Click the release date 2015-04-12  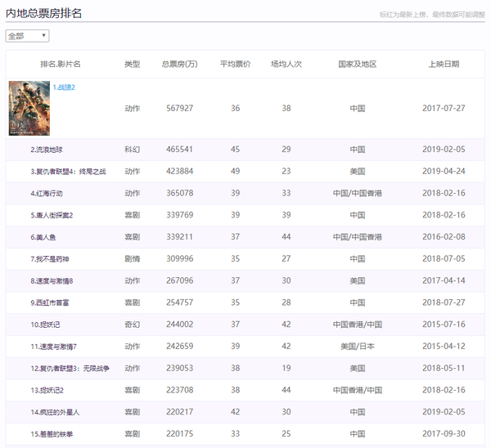coord(444,347)
